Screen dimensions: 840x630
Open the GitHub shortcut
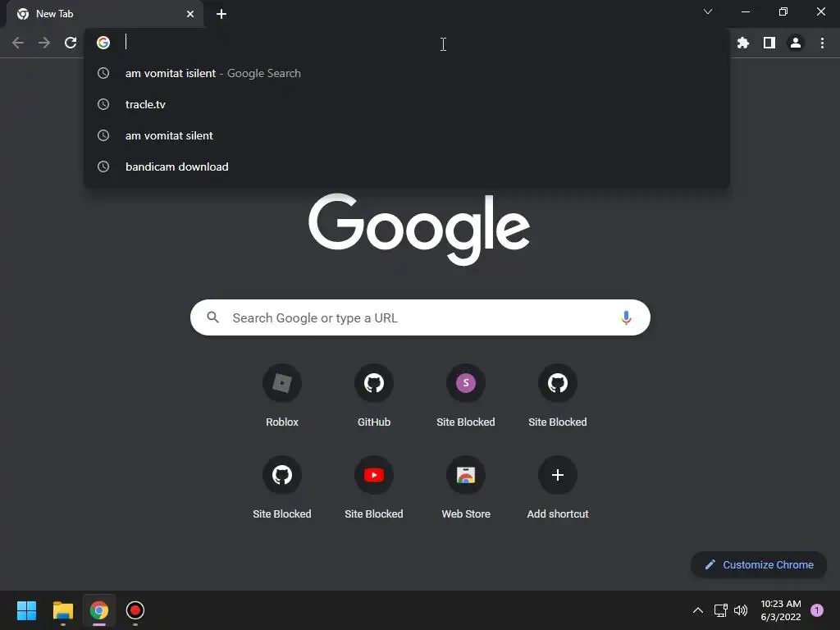tap(374, 396)
